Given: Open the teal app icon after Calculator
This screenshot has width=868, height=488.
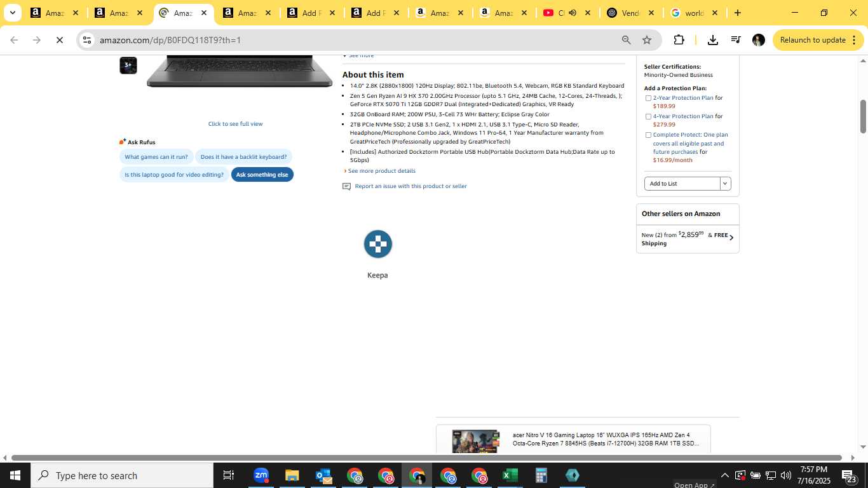Looking at the screenshot, I should tap(572, 475).
